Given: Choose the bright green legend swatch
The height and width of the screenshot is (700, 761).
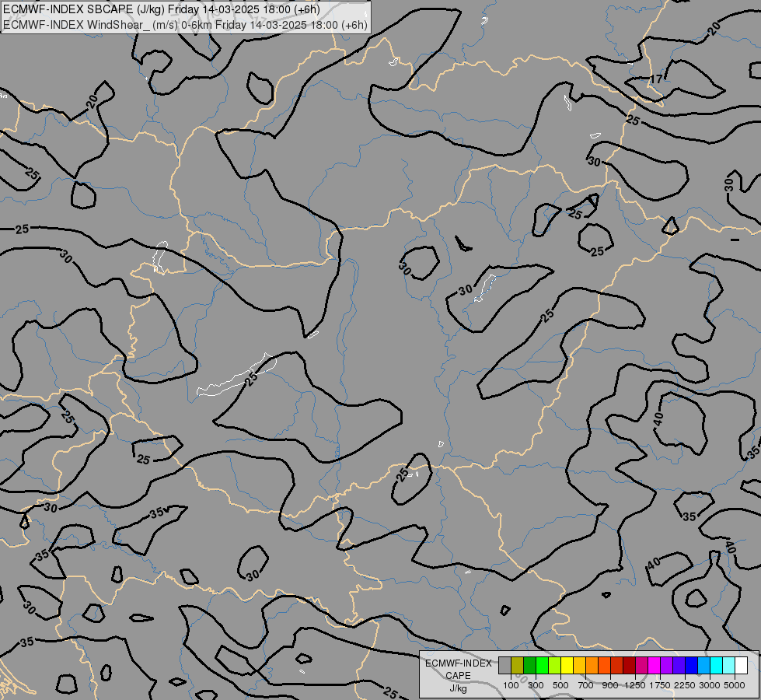Looking at the screenshot, I should pos(542,666).
